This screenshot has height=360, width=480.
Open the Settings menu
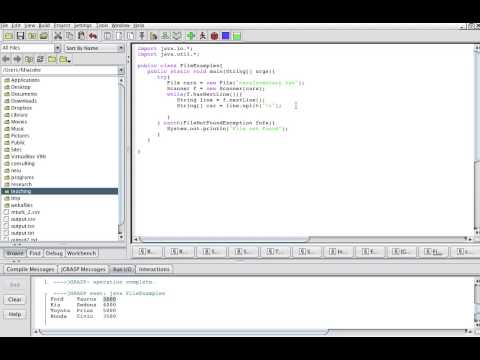83,26
